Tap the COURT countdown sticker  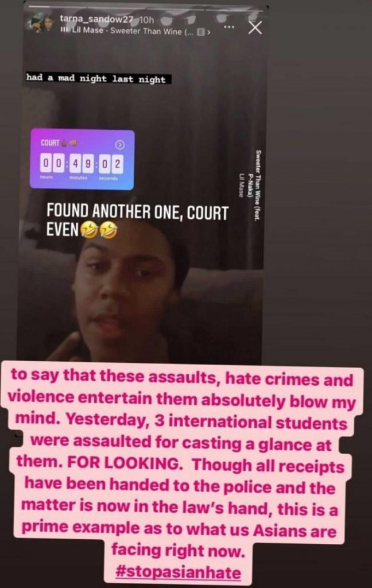click(82, 159)
